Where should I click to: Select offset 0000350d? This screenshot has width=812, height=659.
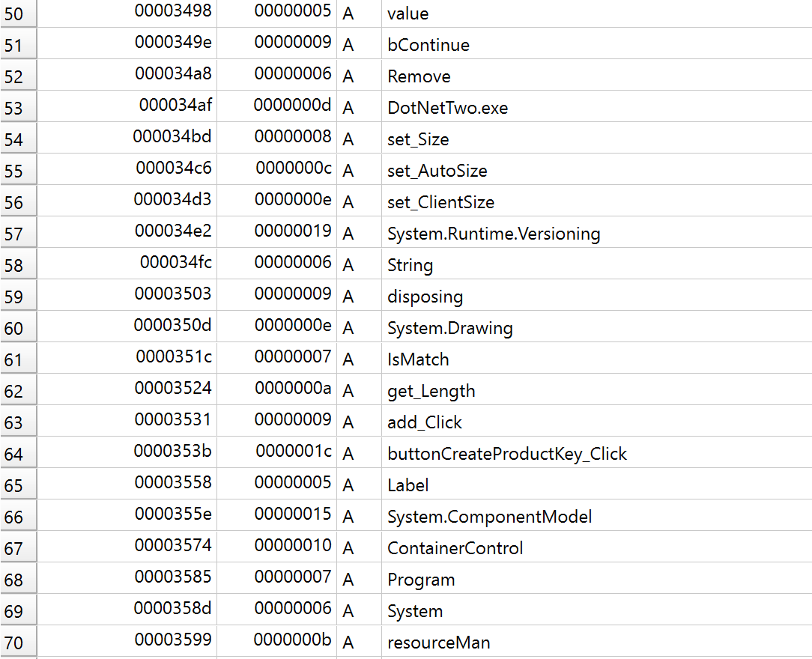[x=172, y=325]
